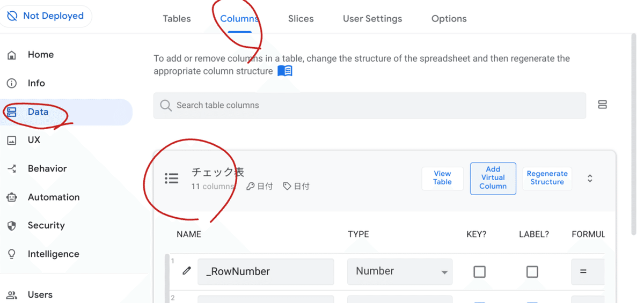
Task: Switch to the Columns tab
Action: [239, 19]
